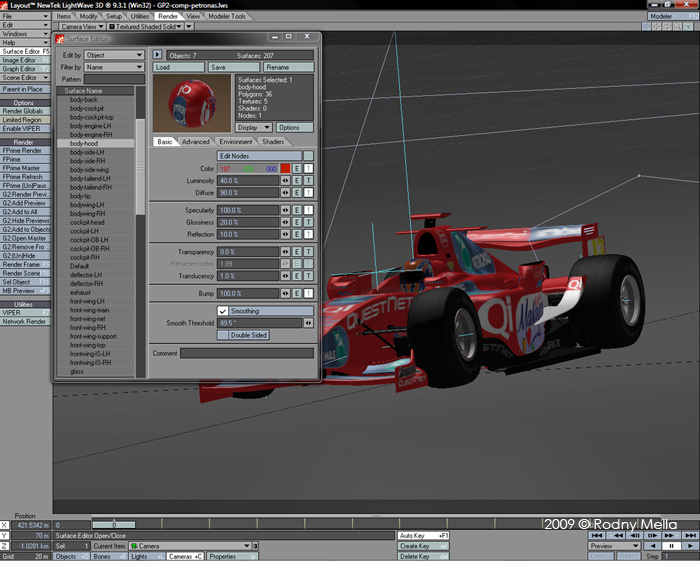Image resolution: width=700 pixels, height=561 pixels.
Task: Collapse the surface list with arrow button
Action: click(157, 55)
